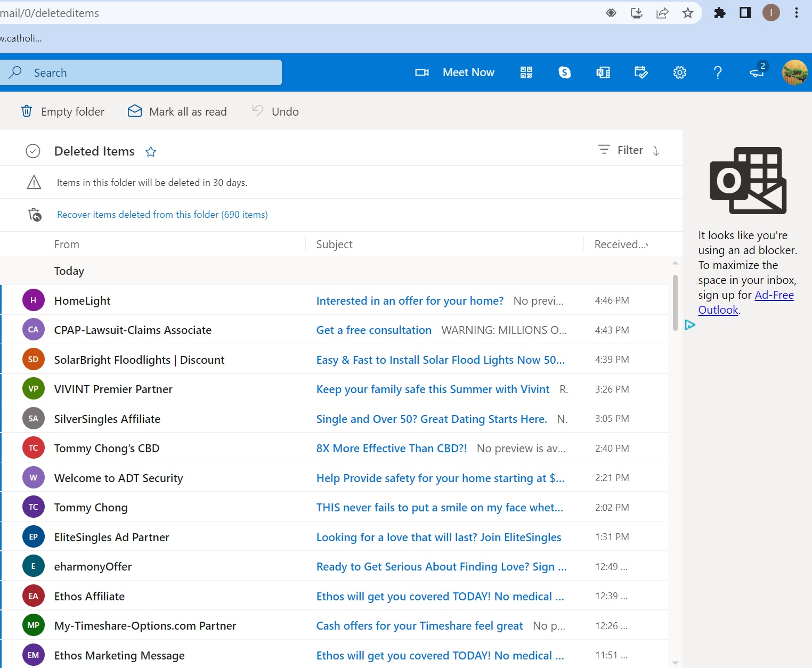Toggle sort direction arrow next to Filter
812x668 pixels.
[656, 151]
